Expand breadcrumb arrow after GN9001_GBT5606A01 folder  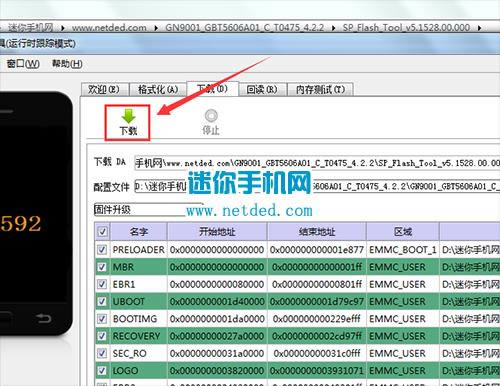[333, 28]
